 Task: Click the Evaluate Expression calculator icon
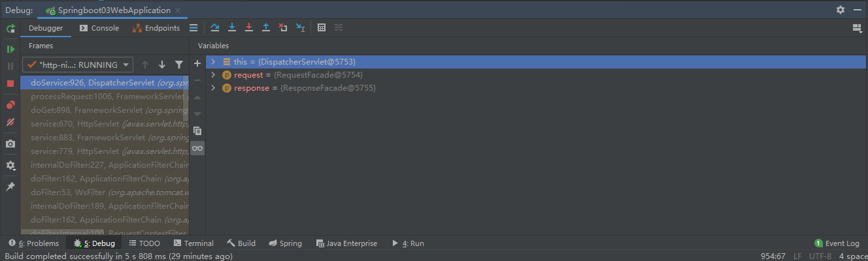point(322,27)
